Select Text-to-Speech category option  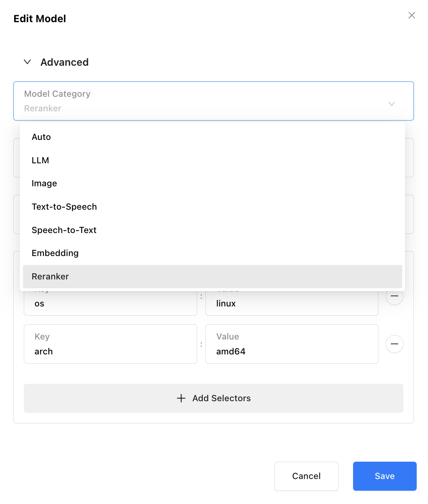coord(64,207)
